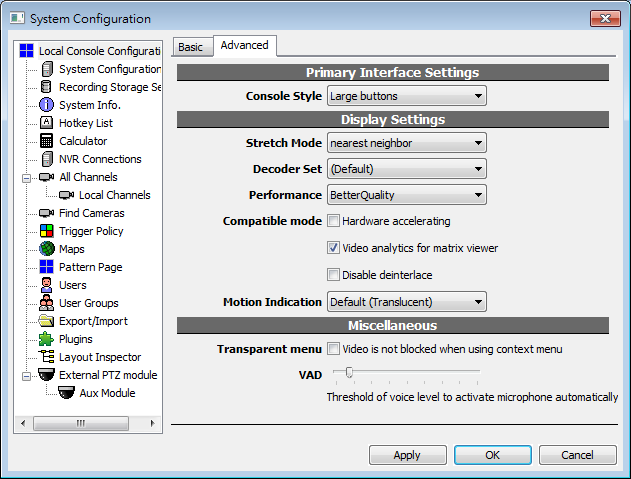Open the Performance dropdown
631x479 pixels.
point(407,195)
